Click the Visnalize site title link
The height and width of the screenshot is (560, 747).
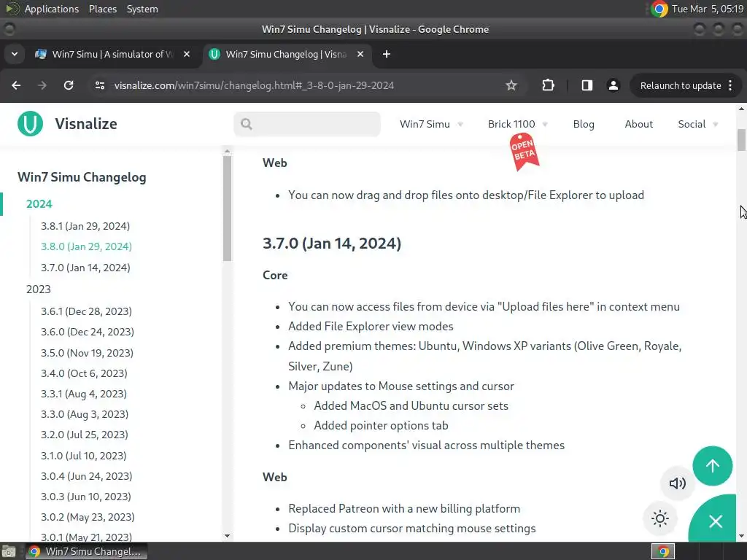[86, 124]
